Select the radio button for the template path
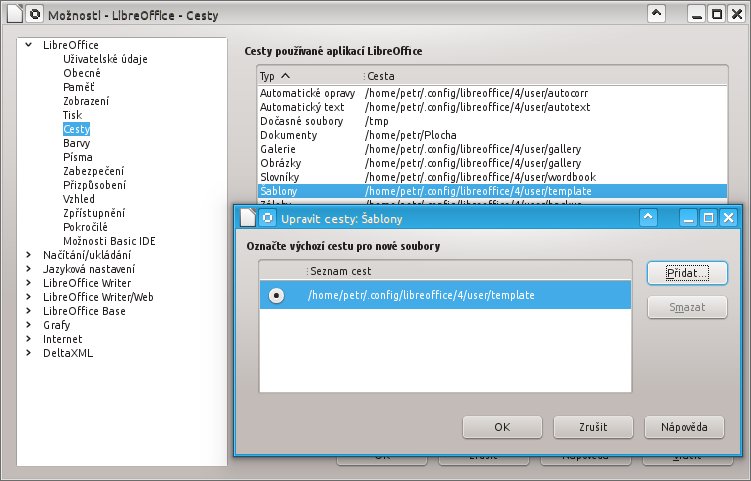 coord(276,295)
